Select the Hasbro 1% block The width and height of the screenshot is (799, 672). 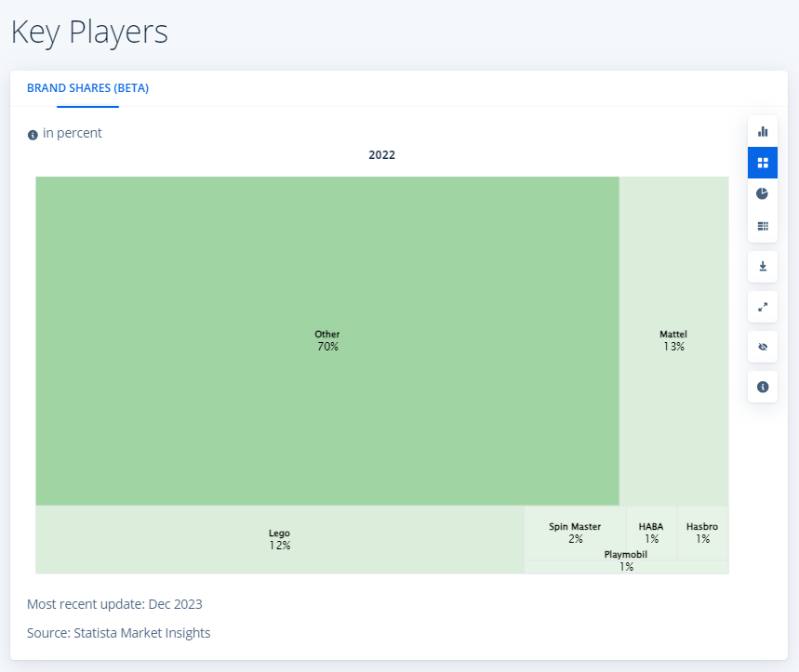pos(702,533)
